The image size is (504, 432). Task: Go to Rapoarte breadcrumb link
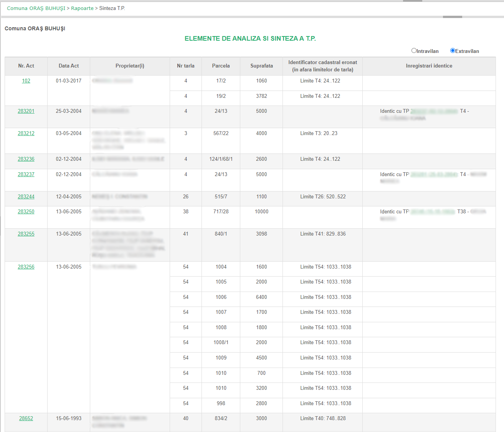(82, 8)
